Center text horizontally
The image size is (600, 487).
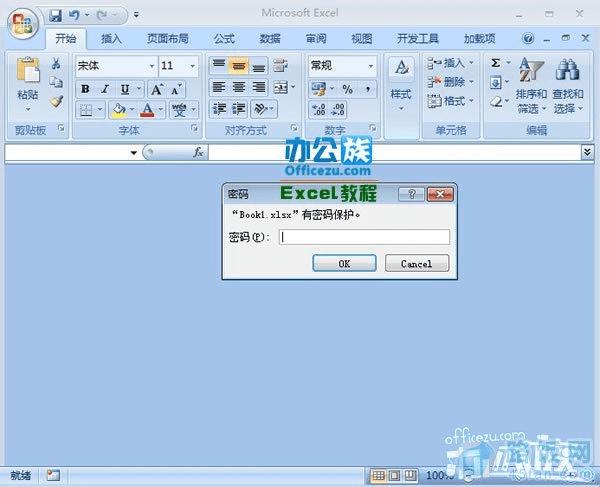[239, 88]
